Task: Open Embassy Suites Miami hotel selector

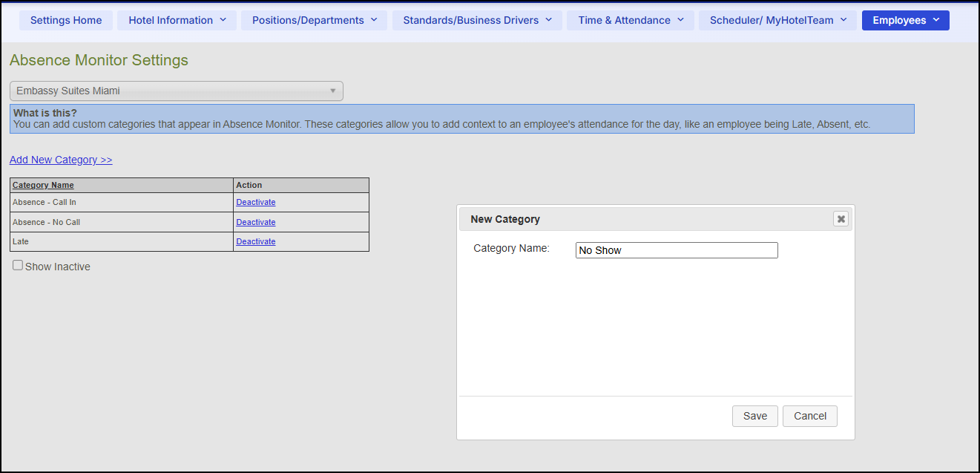Action: click(x=177, y=91)
